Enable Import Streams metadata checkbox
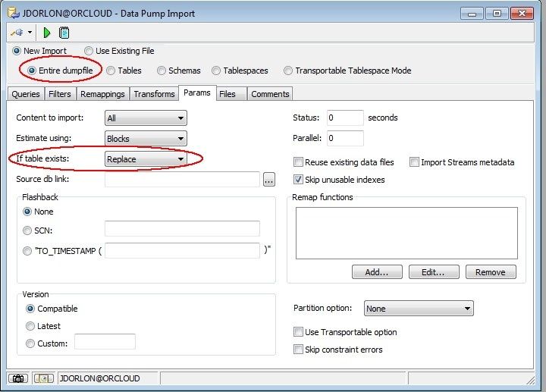 point(414,162)
